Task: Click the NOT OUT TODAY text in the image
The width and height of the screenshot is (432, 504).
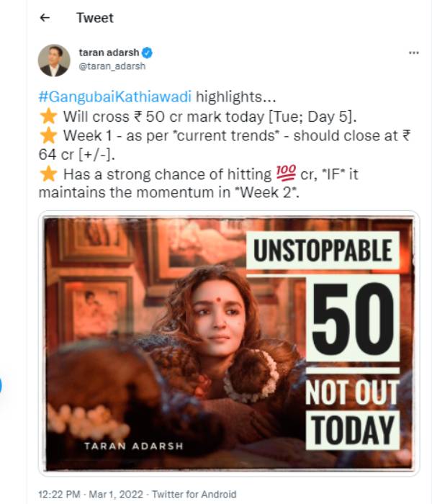Action: (x=352, y=412)
